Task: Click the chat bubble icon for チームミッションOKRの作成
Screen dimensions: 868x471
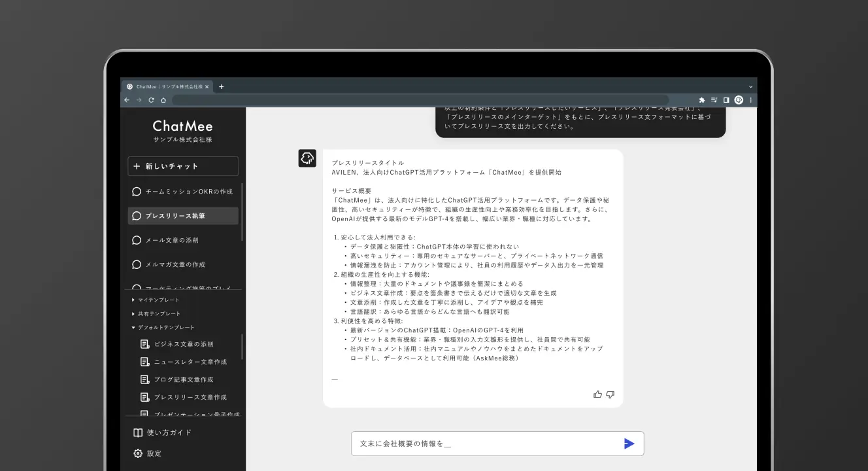Action: (x=137, y=192)
